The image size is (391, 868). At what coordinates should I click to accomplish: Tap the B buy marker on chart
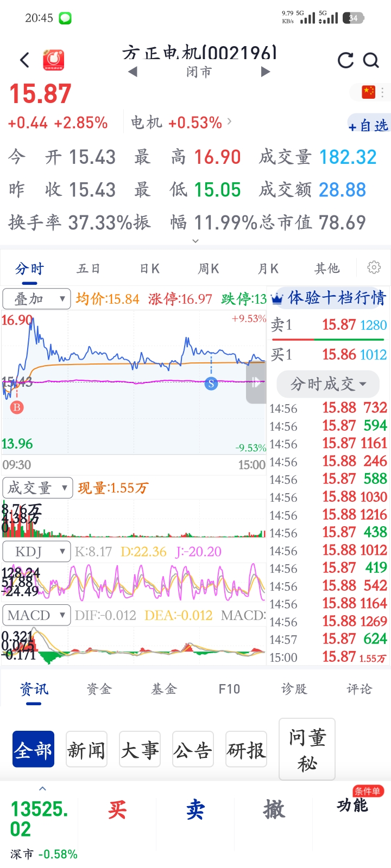point(17,407)
